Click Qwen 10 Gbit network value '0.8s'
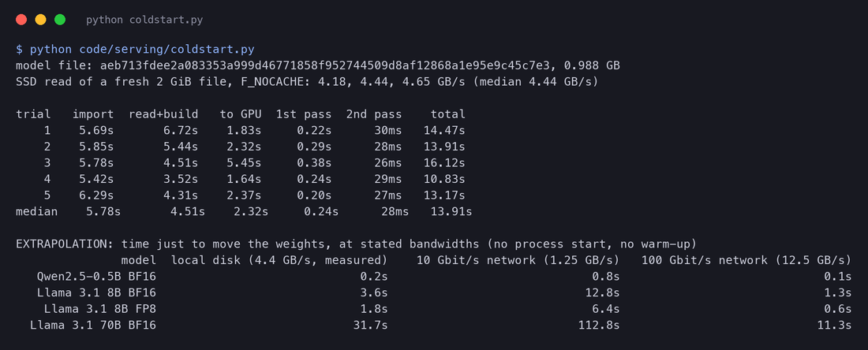This screenshot has width=868, height=350. point(605,277)
